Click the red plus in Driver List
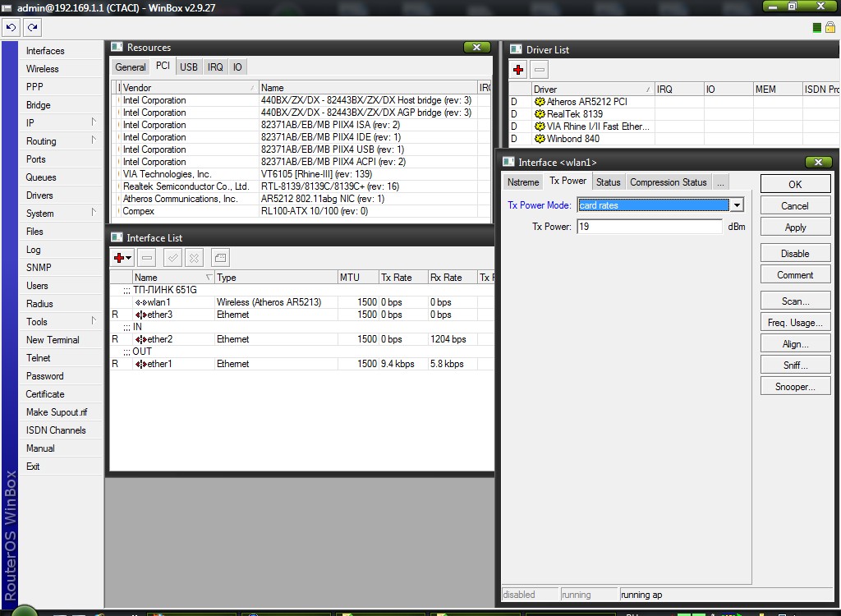The height and width of the screenshot is (616, 841). [518, 70]
